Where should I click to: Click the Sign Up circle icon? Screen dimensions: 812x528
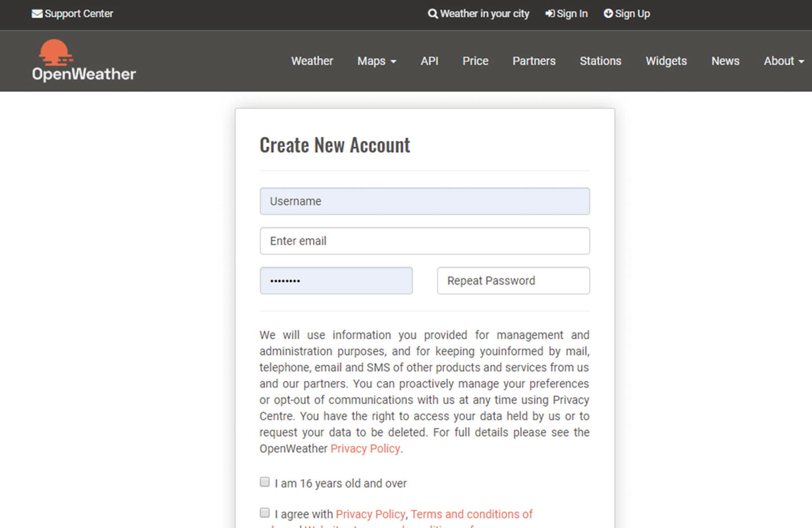coord(609,13)
